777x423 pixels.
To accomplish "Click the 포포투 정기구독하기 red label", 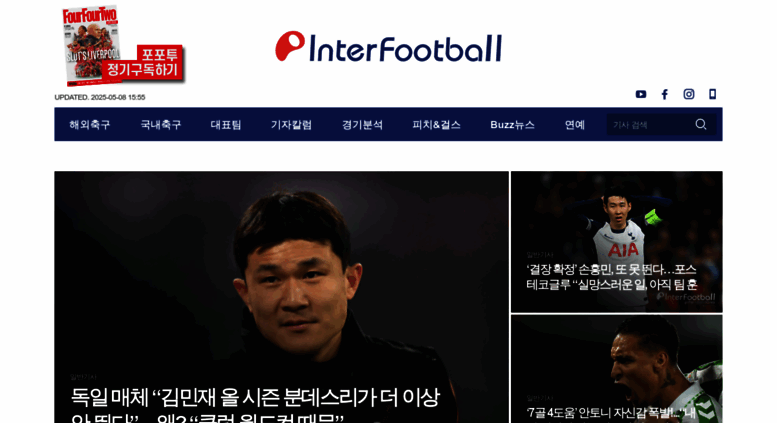I will coord(143,62).
